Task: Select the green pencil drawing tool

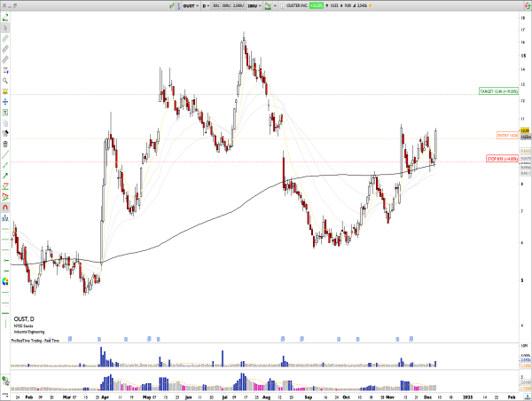Action: click(x=5, y=18)
